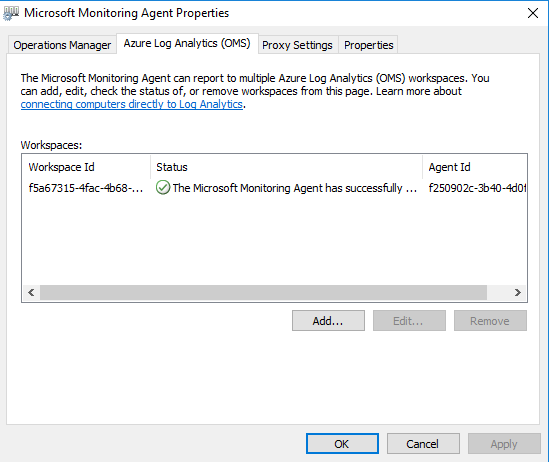Select Azure Log Analytics (OMS) tab
The height and width of the screenshot is (462, 549).
pos(187,43)
